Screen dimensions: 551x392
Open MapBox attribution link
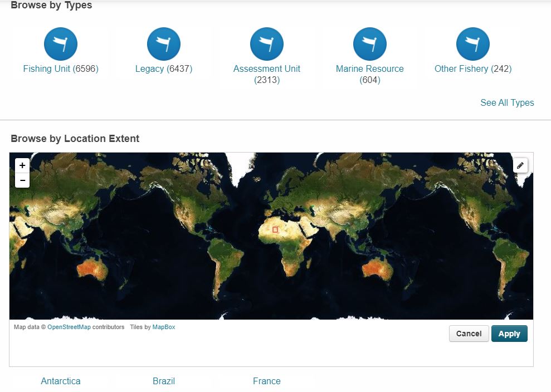coord(164,327)
